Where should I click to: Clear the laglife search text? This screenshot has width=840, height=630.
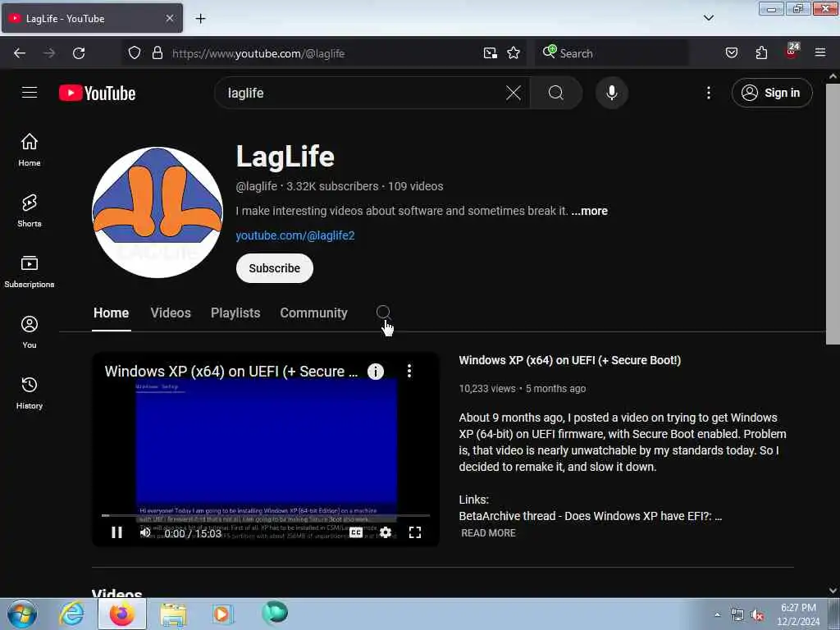[x=514, y=93]
